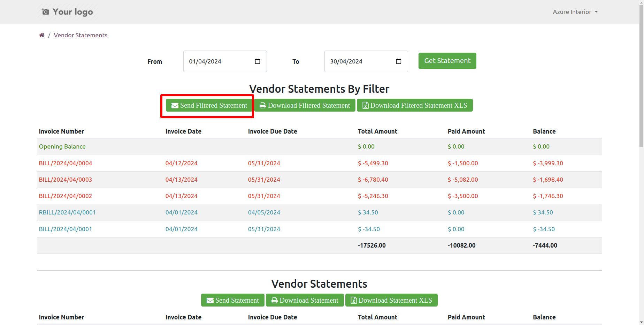644x325 pixels.
Task: Click balance $ 34.50
Action: pyautogui.click(x=543, y=212)
